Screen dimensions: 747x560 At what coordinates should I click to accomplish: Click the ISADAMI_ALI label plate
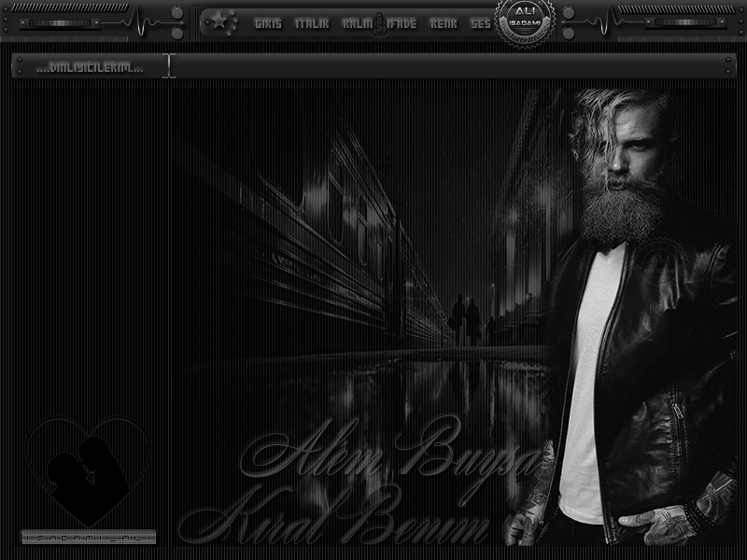[x=89, y=539]
